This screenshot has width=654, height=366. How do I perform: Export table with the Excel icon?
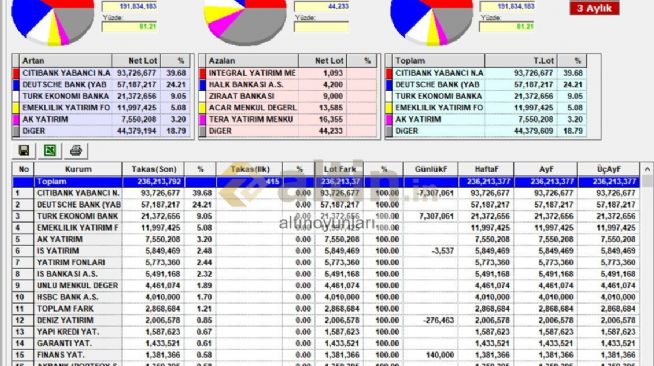point(50,150)
